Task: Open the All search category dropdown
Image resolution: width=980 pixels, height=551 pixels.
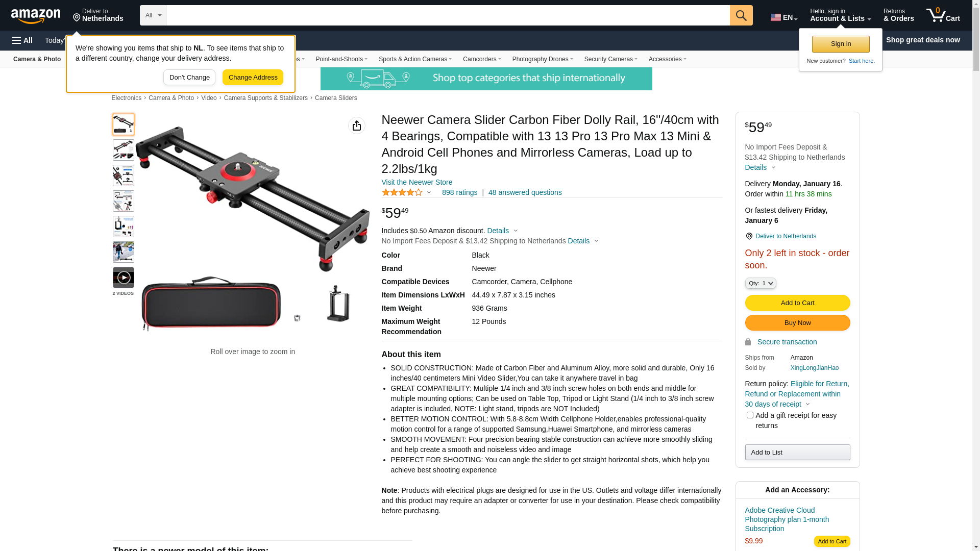Action: coord(153,15)
